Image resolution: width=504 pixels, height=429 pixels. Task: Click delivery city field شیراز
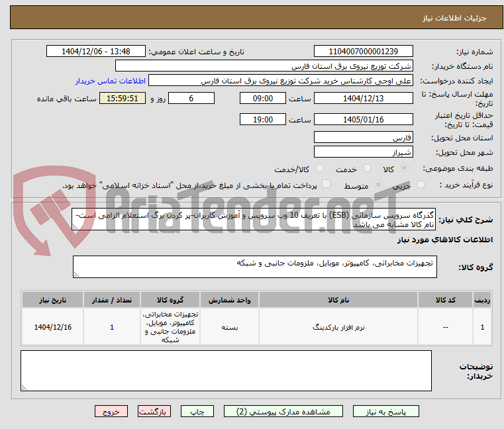click(x=363, y=152)
